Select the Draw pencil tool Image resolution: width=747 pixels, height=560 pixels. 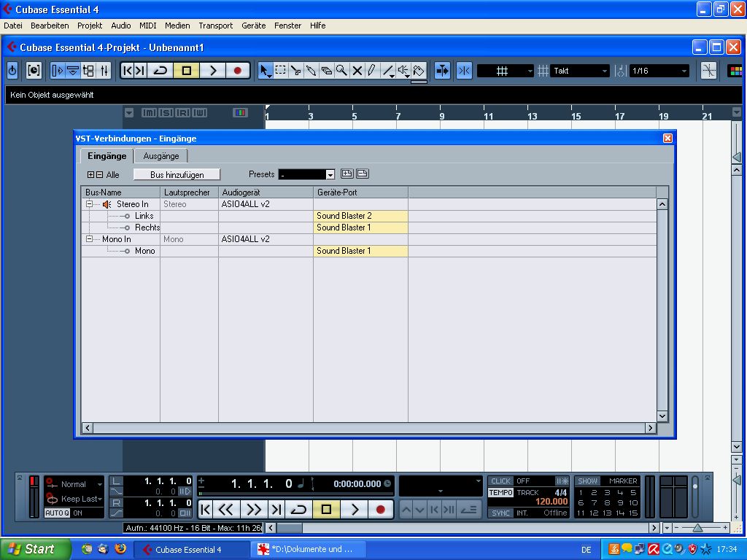(372, 71)
